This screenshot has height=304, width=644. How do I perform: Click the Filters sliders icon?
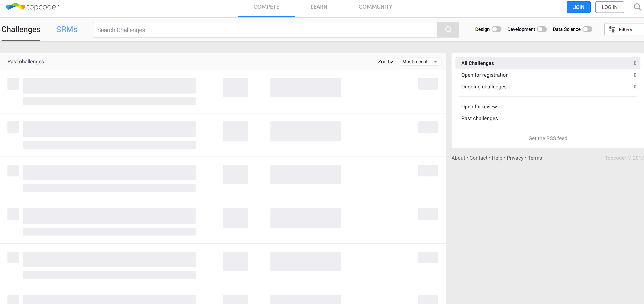tap(612, 30)
